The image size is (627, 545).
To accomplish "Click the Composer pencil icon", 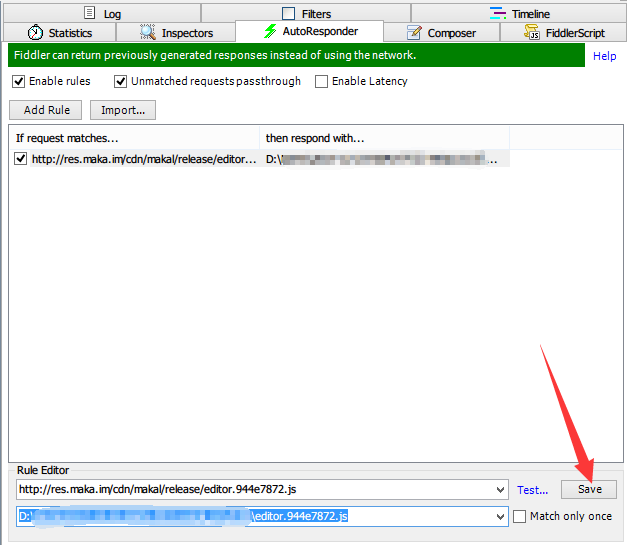I will coord(414,32).
